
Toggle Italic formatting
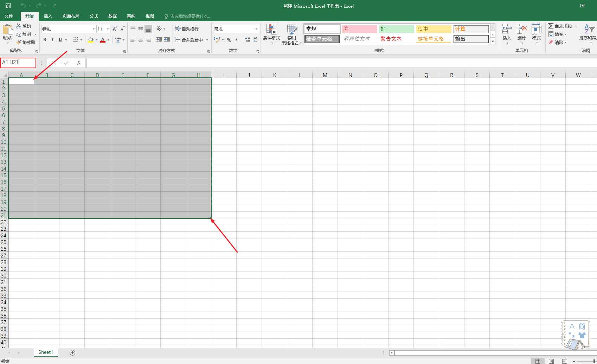pos(52,40)
